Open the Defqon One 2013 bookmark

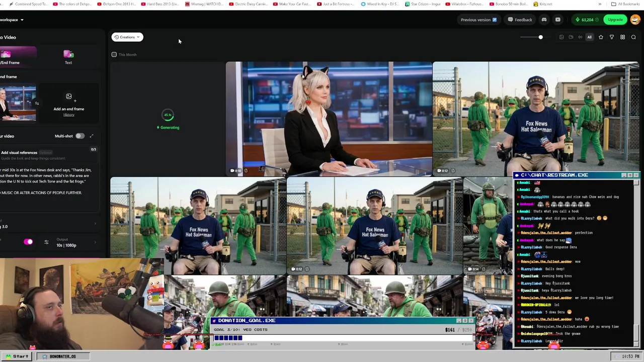[x=116, y=4]
